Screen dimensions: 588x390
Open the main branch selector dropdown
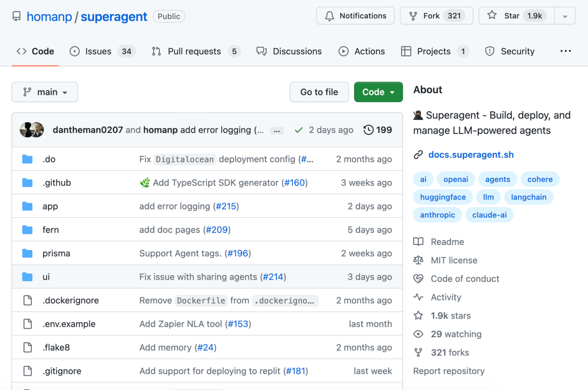[45, 92]
